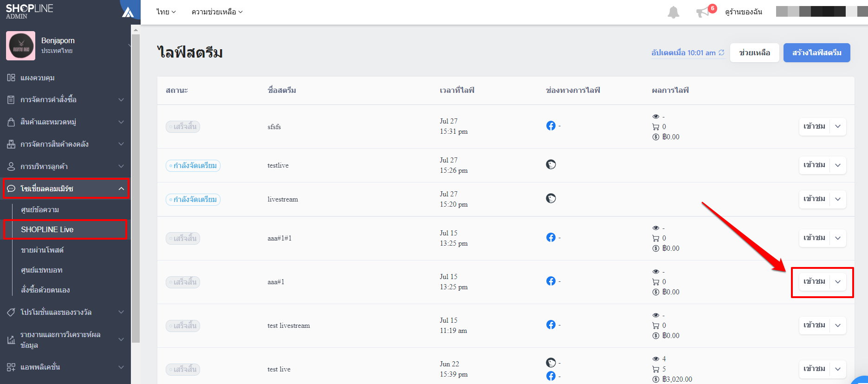The height and width of the screenshot is (384, 868).
Task: Open announcements megaphone icon
Action: pos(703,12)
